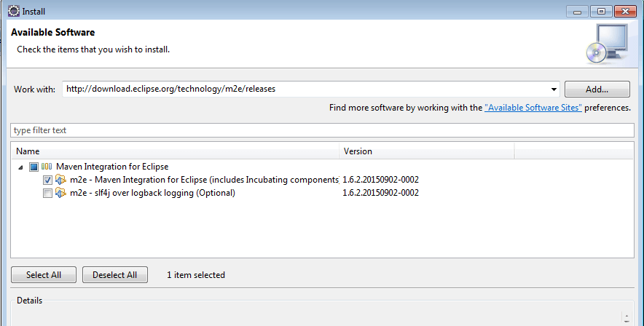Click the install CD monitor banner icon
The height and width of the screenshot is (326, 644).
pos(606,44)
